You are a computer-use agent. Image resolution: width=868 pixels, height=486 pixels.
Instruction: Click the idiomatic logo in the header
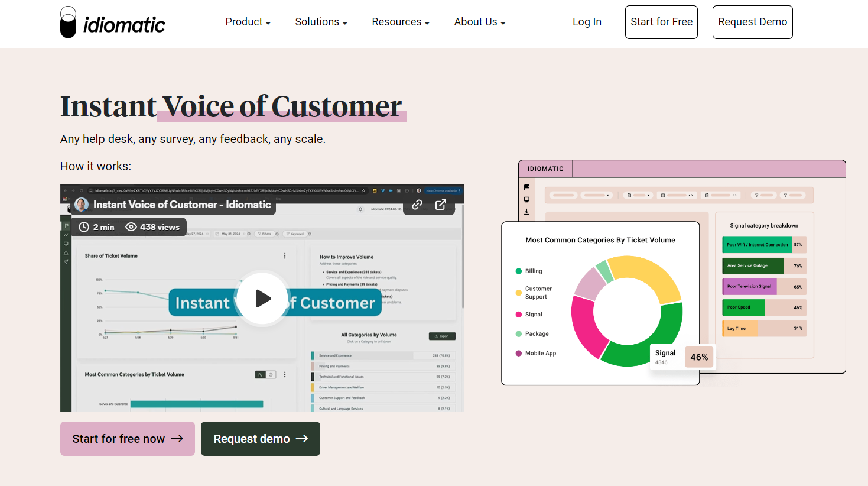coord(113,22)
